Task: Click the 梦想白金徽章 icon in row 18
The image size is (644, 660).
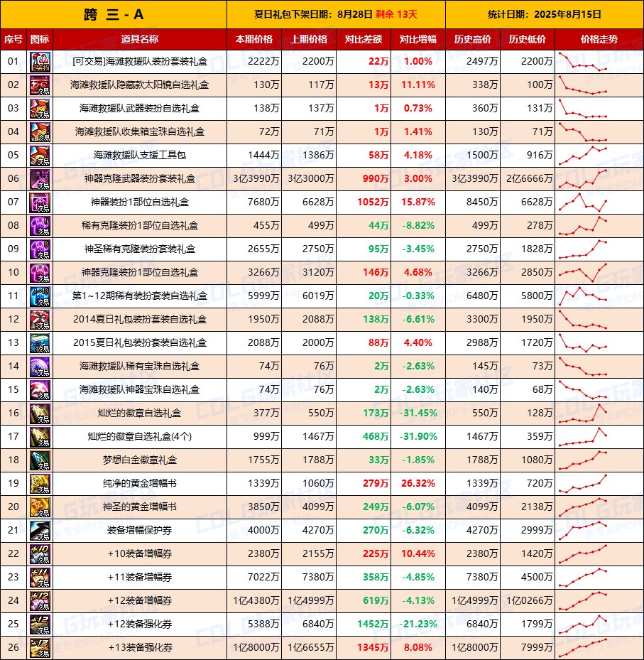Action: pos(40,460)
